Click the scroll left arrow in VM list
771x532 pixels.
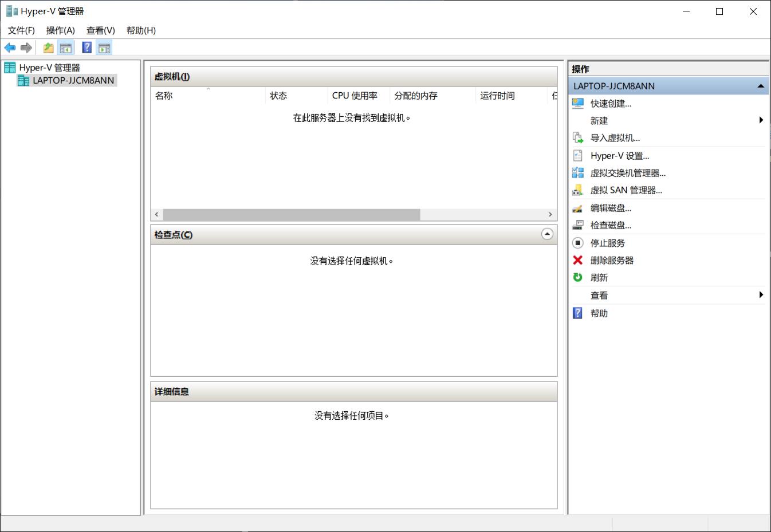coord(157,215)
